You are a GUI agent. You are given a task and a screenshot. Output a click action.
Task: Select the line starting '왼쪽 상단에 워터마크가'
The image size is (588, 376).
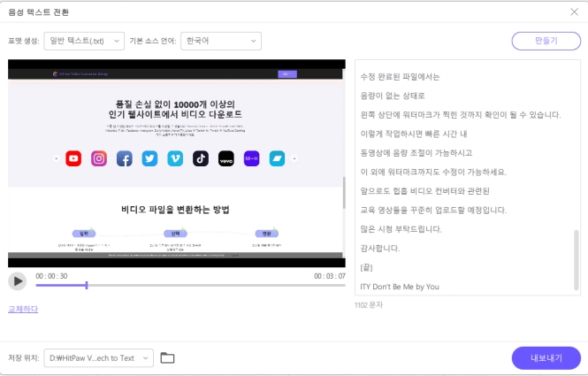461,115
